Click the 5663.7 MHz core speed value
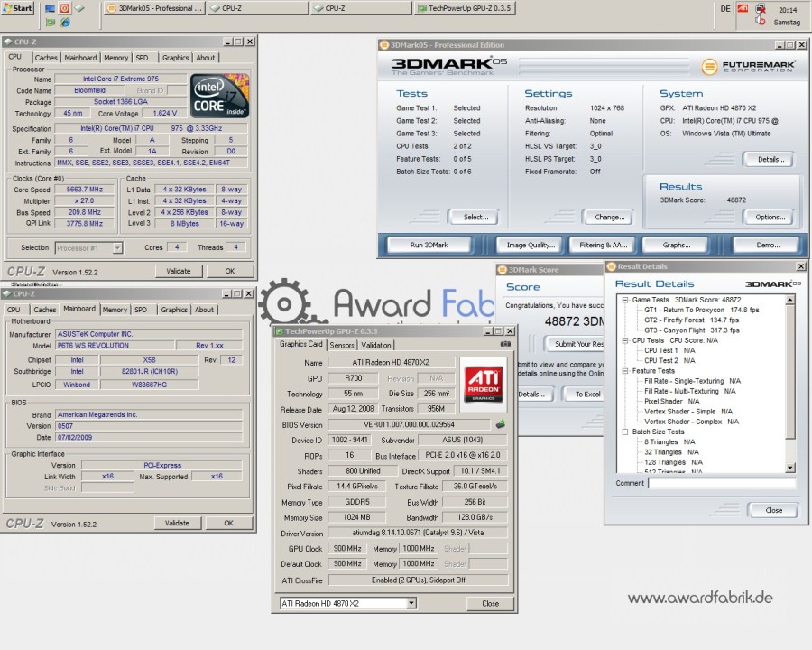Image resolution: width=812 pixels, height=650 pixels. click(x=85, y=190)
